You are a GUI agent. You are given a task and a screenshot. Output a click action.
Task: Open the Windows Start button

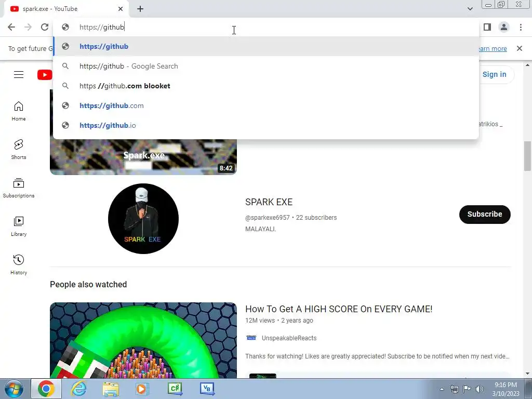[14, 389]
